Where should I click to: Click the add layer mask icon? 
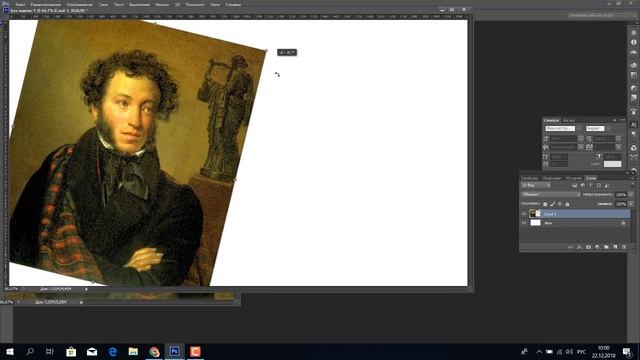(x=588, y=247)
